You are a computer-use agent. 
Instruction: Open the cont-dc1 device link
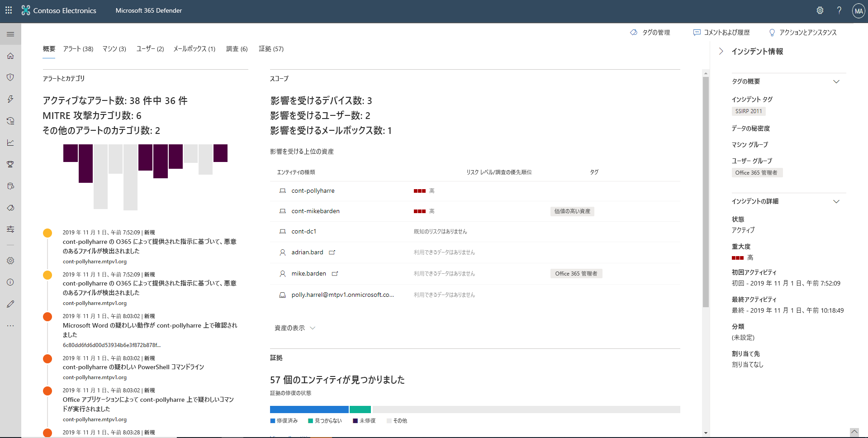304,232
